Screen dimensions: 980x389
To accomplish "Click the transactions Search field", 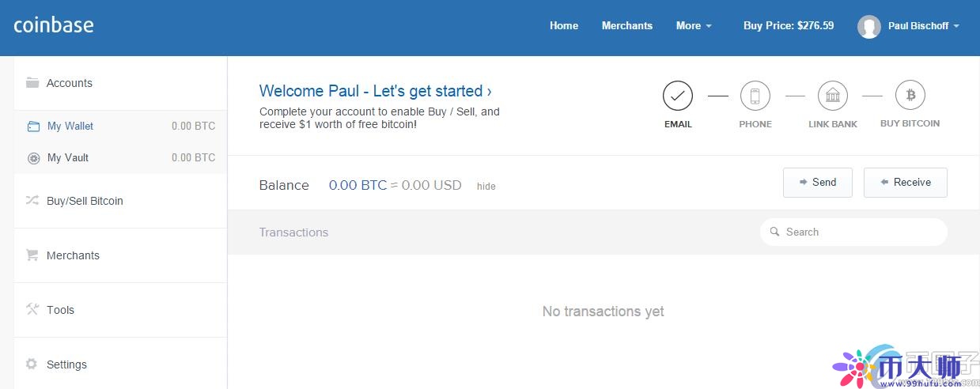I will point(858,232).
